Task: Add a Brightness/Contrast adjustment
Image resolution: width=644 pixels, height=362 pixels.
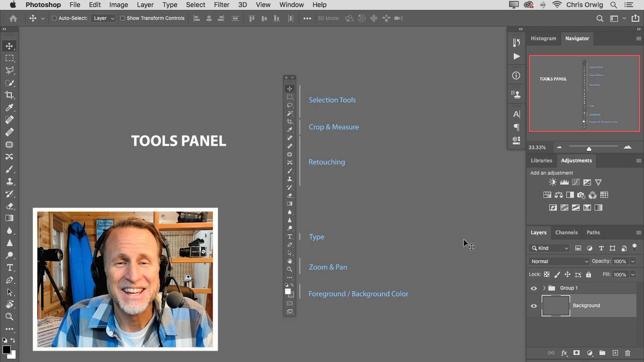Action: click(553, 183)
